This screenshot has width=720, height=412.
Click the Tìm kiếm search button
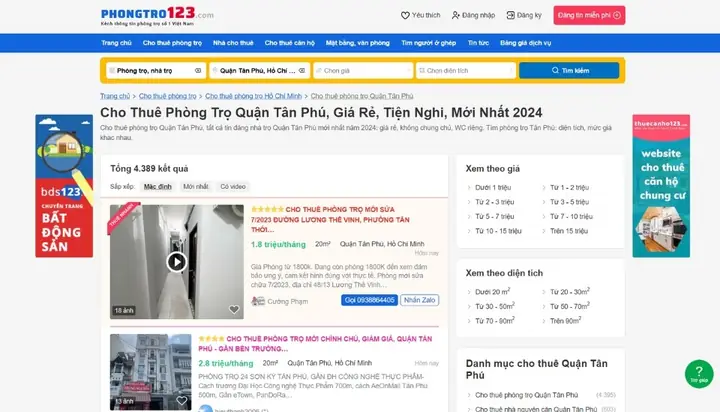(x=569, y=71)
